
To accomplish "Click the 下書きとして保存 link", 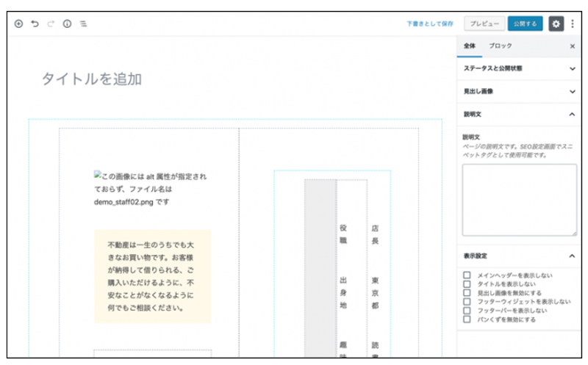I will pos(430,24).
